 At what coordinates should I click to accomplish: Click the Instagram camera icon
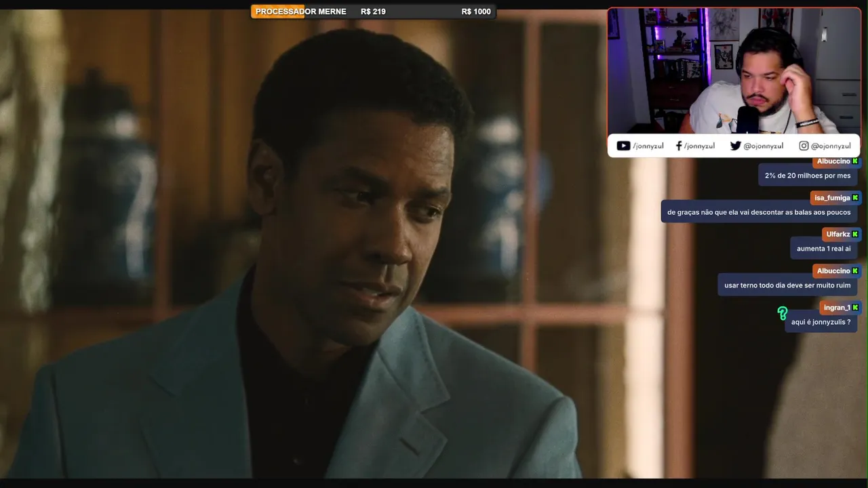click(804, 146)
